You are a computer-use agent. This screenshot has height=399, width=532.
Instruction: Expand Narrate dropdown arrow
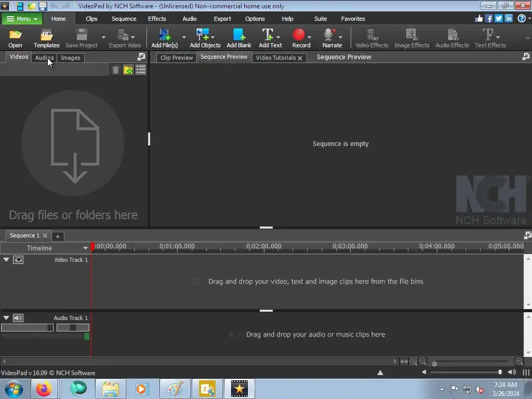(x=340, y=37)
